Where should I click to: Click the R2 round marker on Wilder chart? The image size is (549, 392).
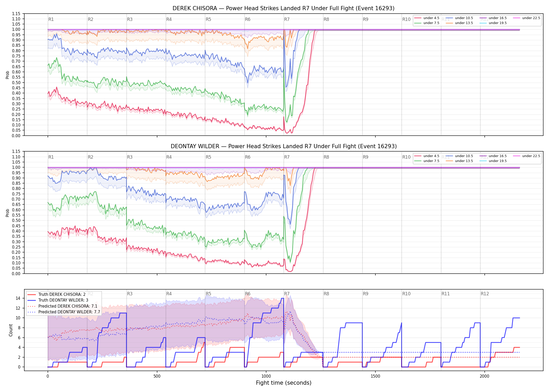(90, 157)
